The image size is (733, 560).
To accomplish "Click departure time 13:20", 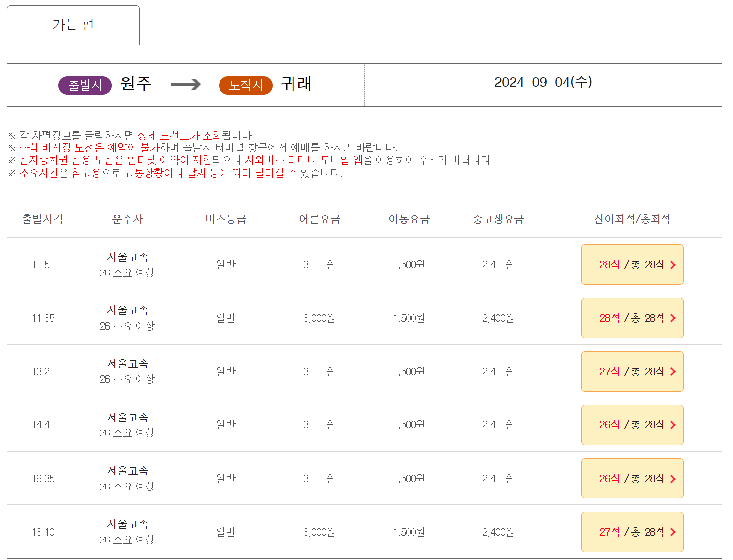I will pos(43,372).
